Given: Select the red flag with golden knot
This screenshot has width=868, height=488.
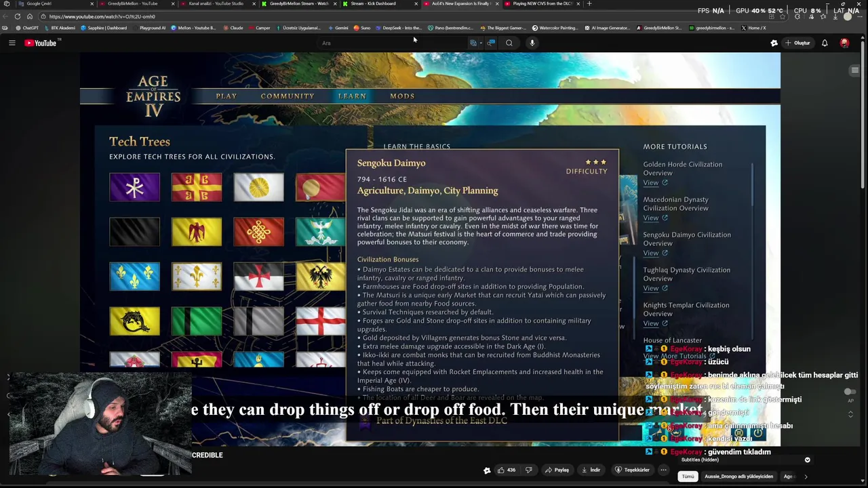Looking at the screenshot, I should (x=258, y=232).
